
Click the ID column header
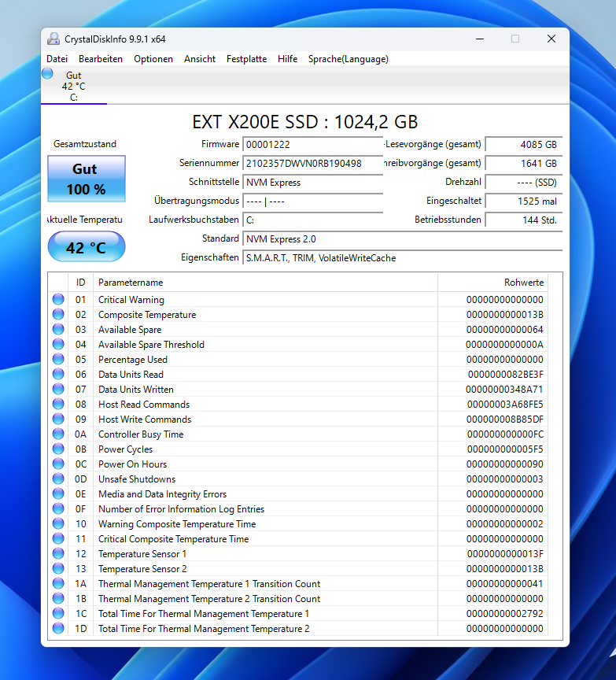coord(80,283)
